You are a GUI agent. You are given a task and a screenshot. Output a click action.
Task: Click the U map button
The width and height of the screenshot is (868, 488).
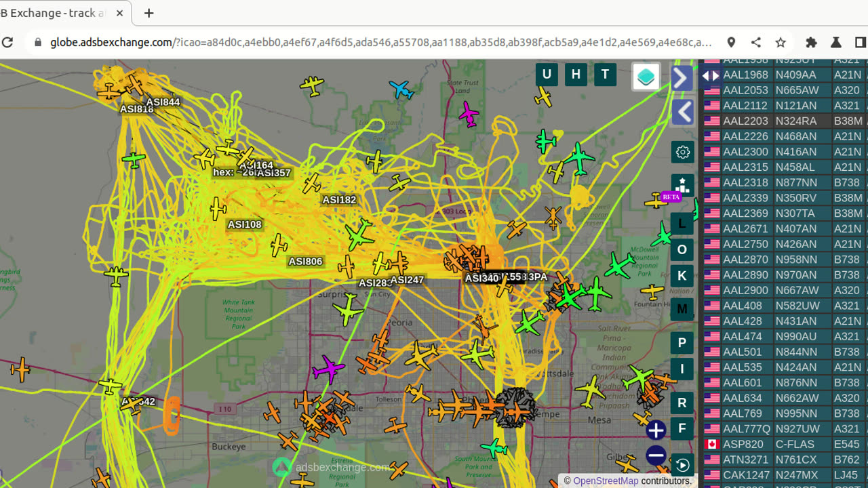pyautogui.click(x=547, y=75)
